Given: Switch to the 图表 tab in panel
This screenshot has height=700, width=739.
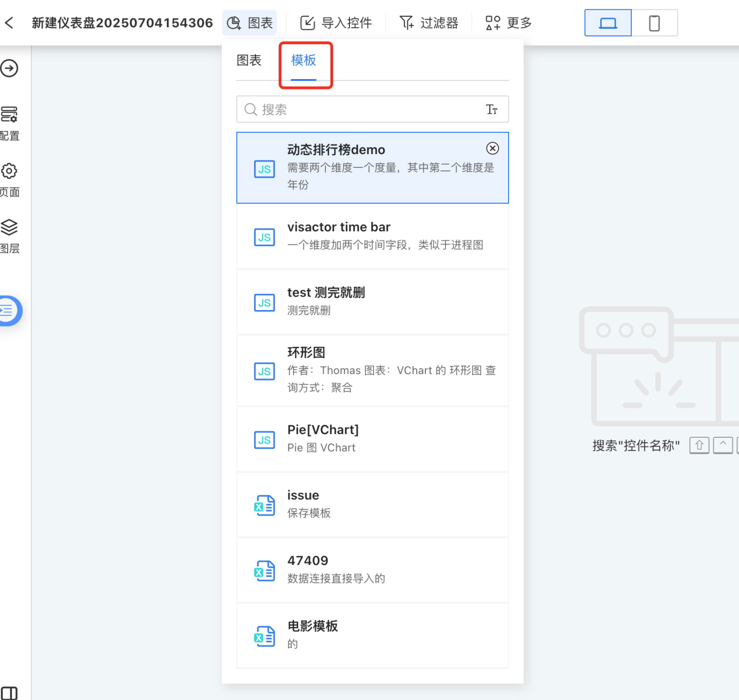Looking at the screenshot, I should pyautogui.click(x=249, y=61).
